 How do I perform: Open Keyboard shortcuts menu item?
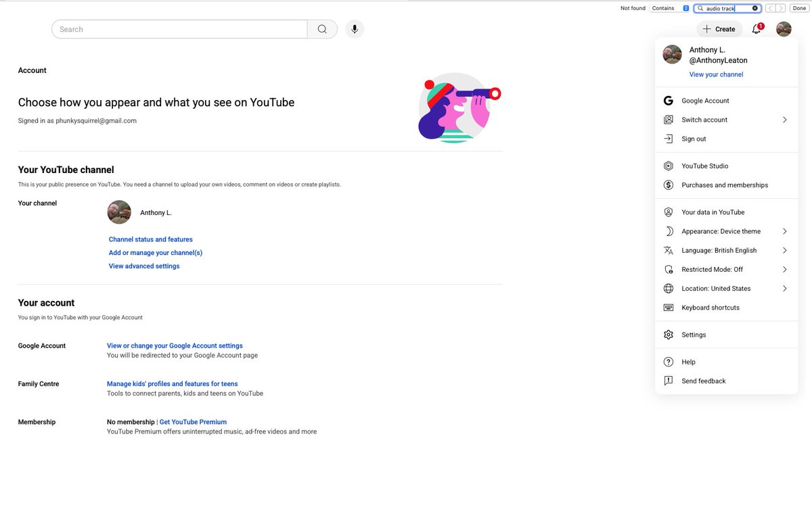(727, 308)
